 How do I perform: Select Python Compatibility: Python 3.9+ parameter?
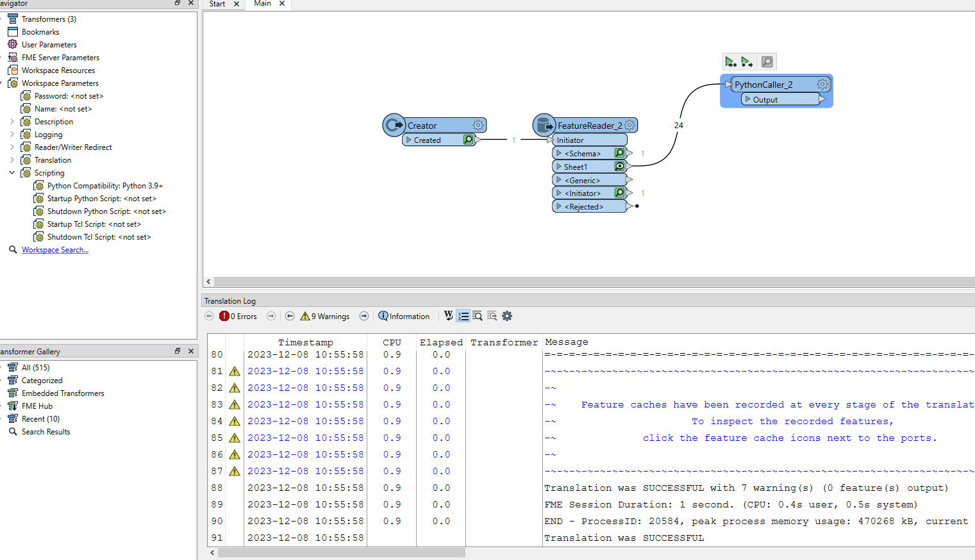pos(105,186)
